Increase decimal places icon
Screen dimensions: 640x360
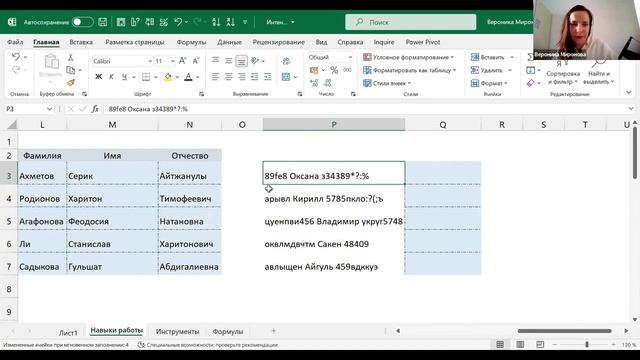(314, 83)
